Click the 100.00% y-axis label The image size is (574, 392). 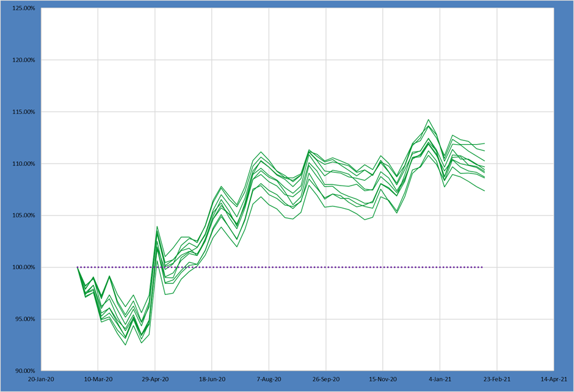[x=24, y=267]
